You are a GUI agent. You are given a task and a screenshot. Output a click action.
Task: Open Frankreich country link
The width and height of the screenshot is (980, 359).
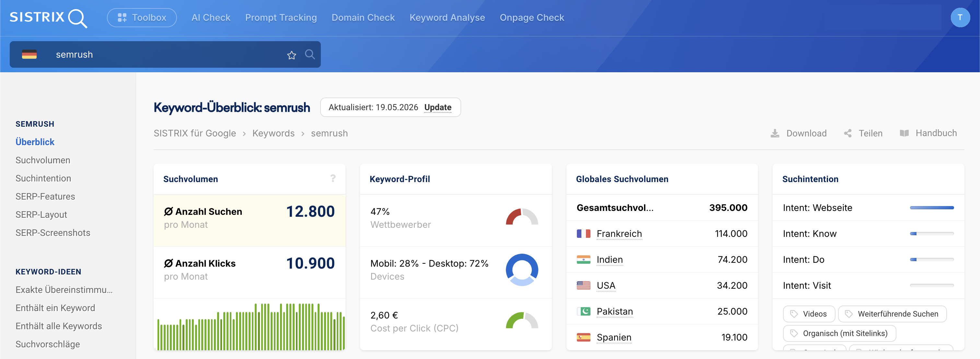[x=619, y=234]
